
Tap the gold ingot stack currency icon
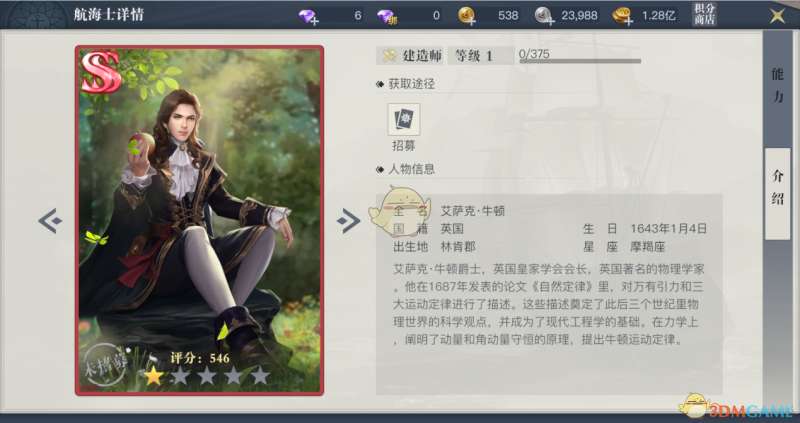pos(622,16)
